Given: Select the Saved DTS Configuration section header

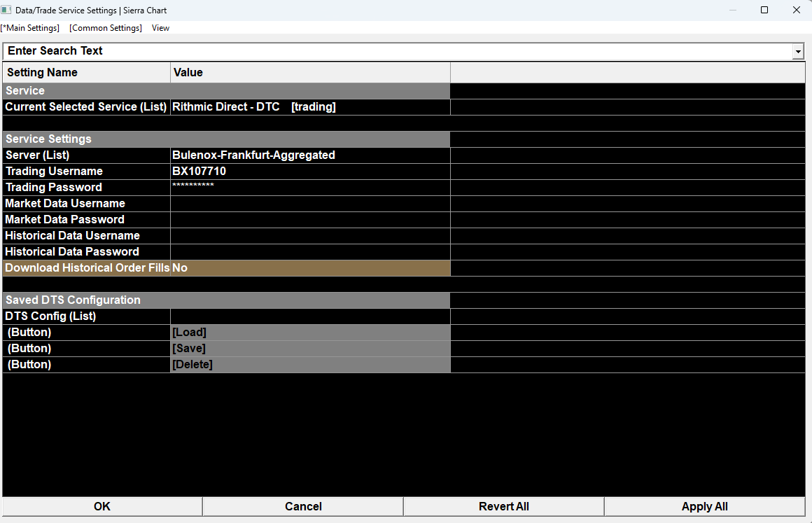Looking at the screenshot, I should [x=226, y=300].
